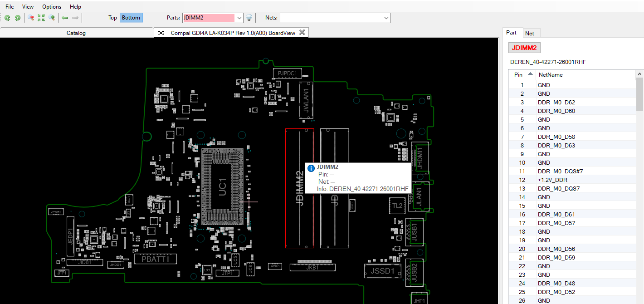The image size is (644, 304).
Task: Click the fit-to-window green arrows icon
Action: point(41,18)
